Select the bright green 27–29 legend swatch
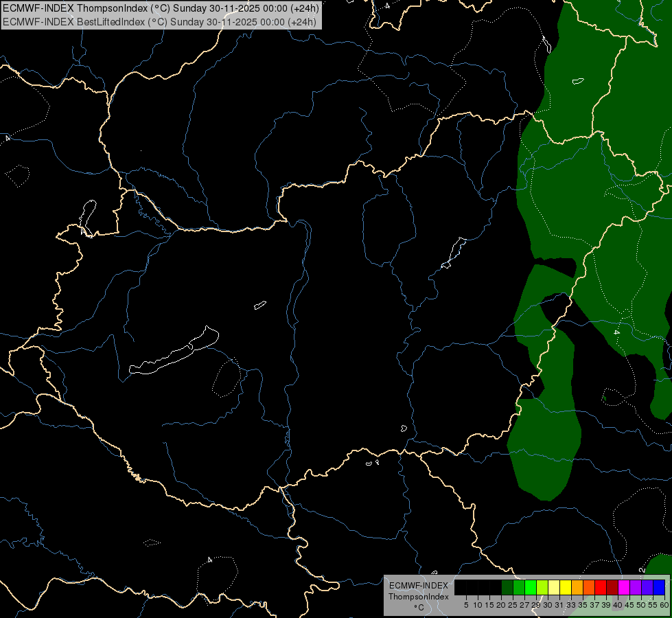The image size is (672, 618). pyautogui.click(x=531, y=587)
